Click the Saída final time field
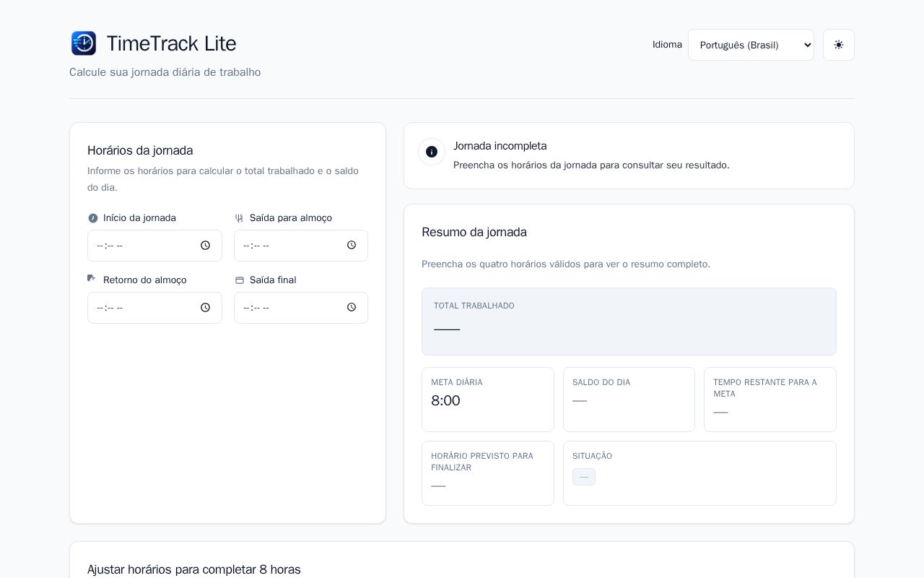 click(x=301, y=308)
